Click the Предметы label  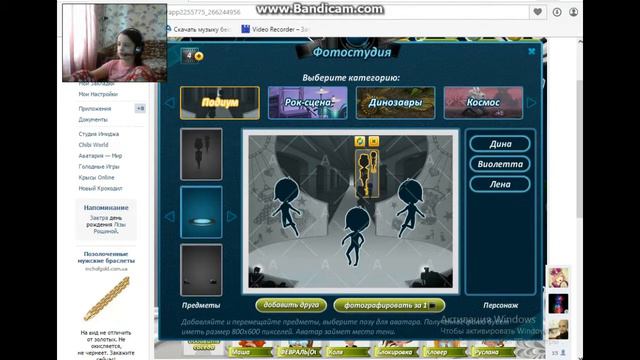(x=201, y=305)
